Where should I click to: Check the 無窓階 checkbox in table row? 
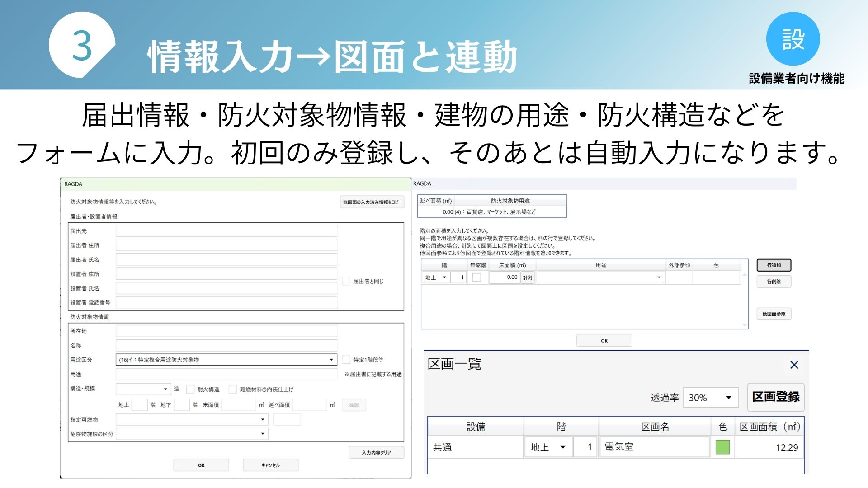(476, 277)
